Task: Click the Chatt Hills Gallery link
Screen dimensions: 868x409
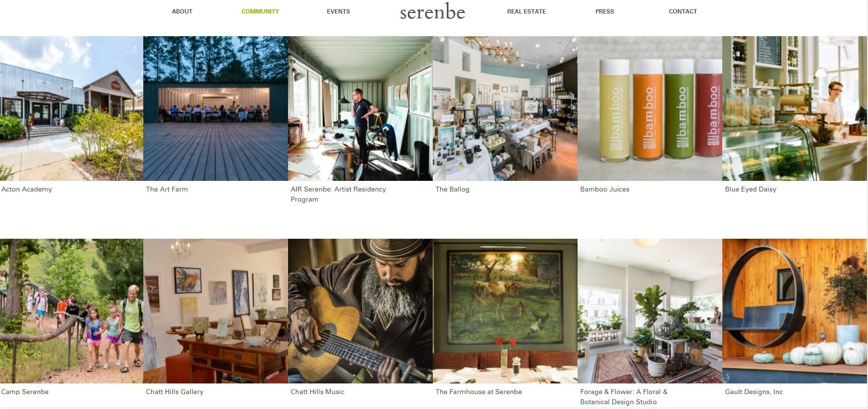Action: 175,392
